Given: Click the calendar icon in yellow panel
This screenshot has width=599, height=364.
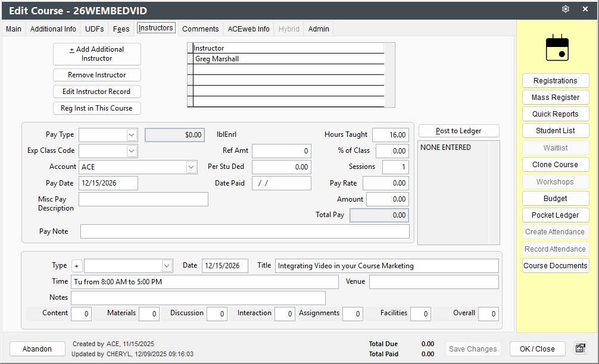Looking at the screenshot, I should [557, 48].
